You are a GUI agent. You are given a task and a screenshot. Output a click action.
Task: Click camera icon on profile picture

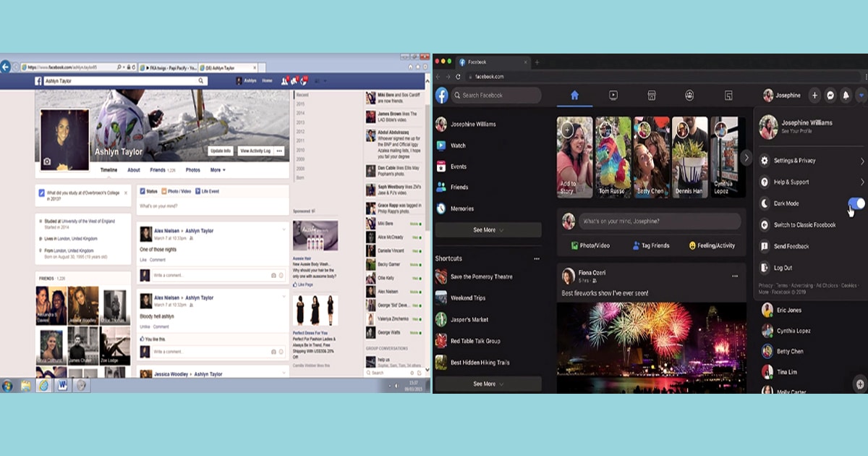point(47,161)
